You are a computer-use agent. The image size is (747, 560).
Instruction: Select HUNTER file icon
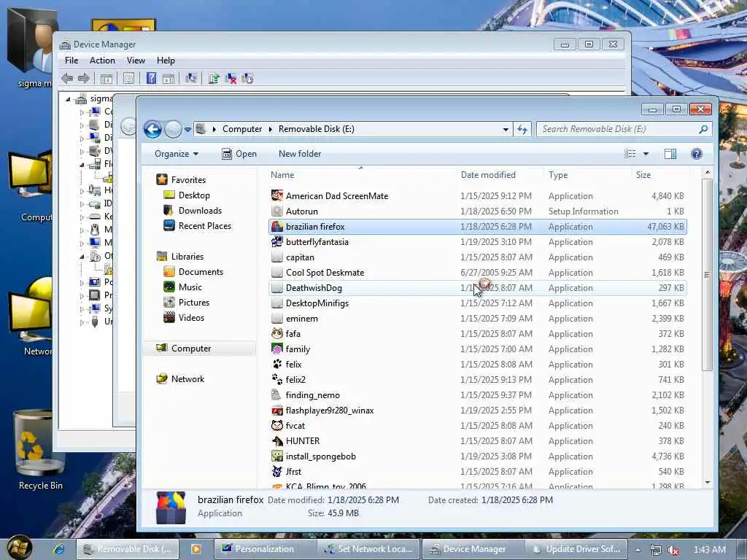coord(277,441)
